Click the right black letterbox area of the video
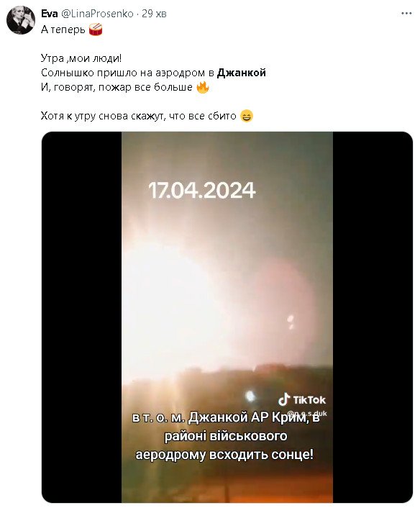Image resolution: width=420 pixels, height=508 pixels. 373,317
